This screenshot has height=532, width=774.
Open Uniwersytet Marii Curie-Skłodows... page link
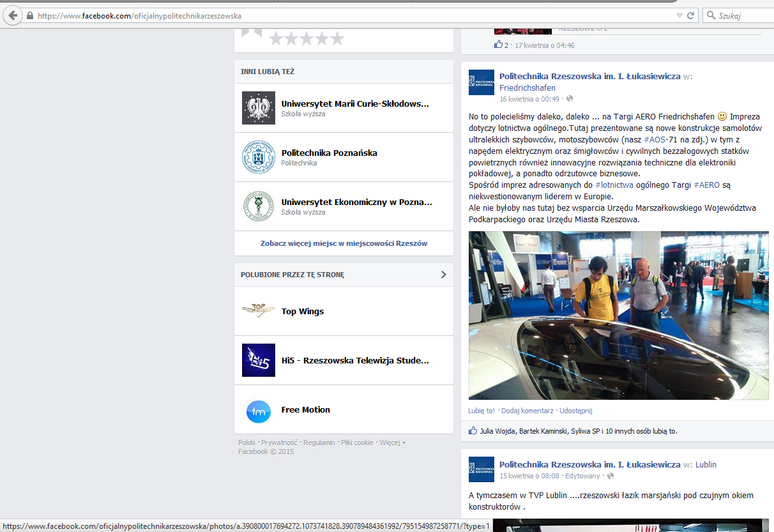click(355, 104)
